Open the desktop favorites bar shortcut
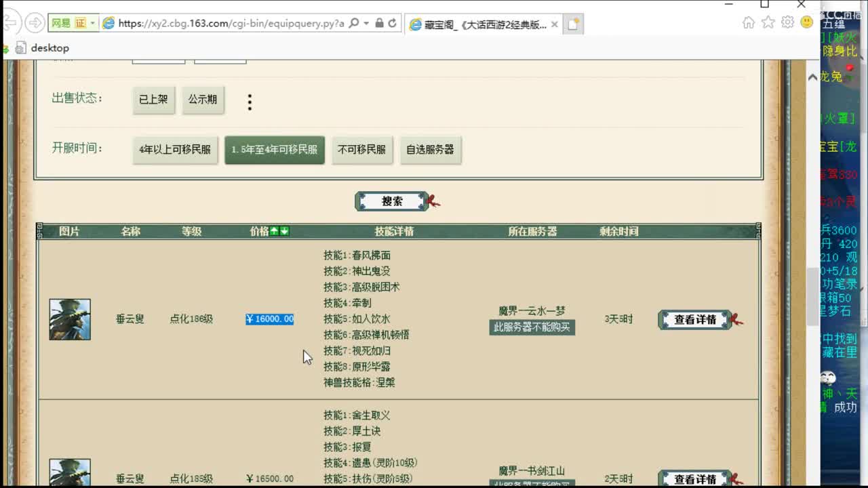 pyautogui.click(x=43, y=48)
